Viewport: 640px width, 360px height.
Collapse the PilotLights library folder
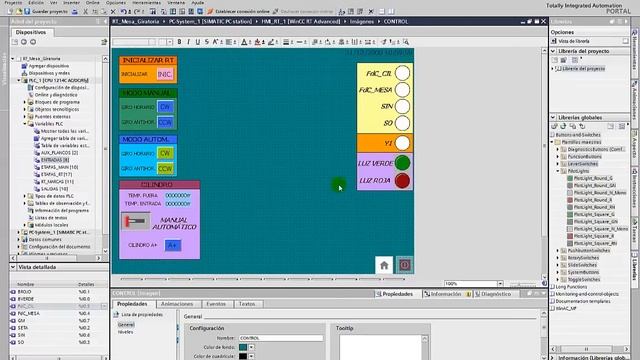(558, 171)
